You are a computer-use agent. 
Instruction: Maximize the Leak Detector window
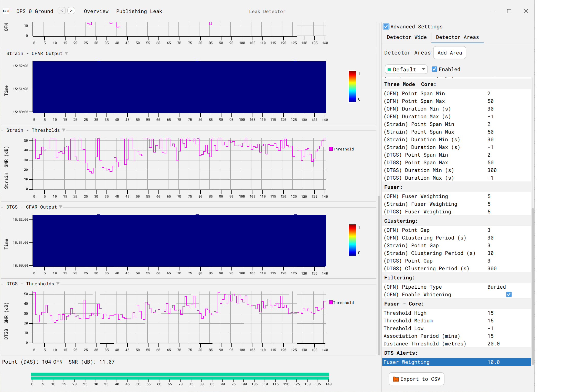pos(509,11)
